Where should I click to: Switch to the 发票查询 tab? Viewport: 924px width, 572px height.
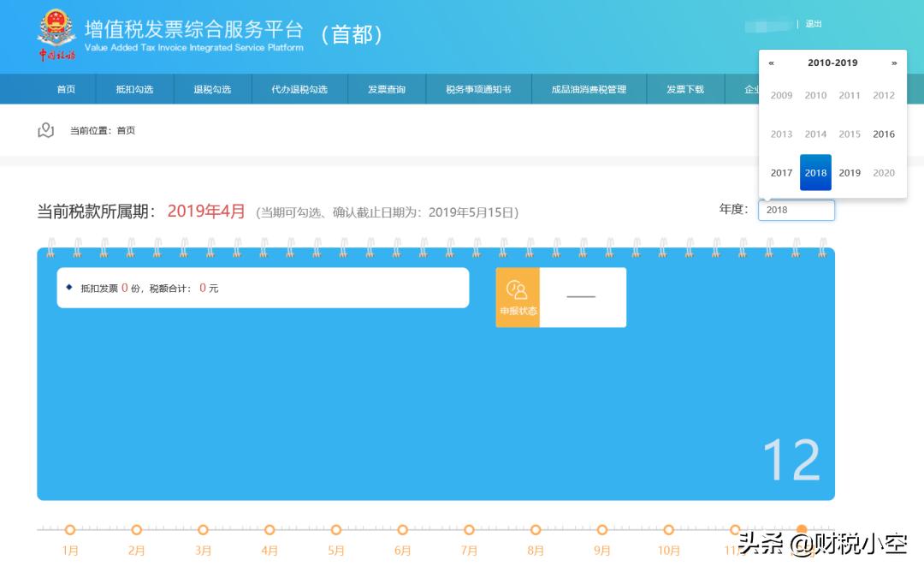386,89
